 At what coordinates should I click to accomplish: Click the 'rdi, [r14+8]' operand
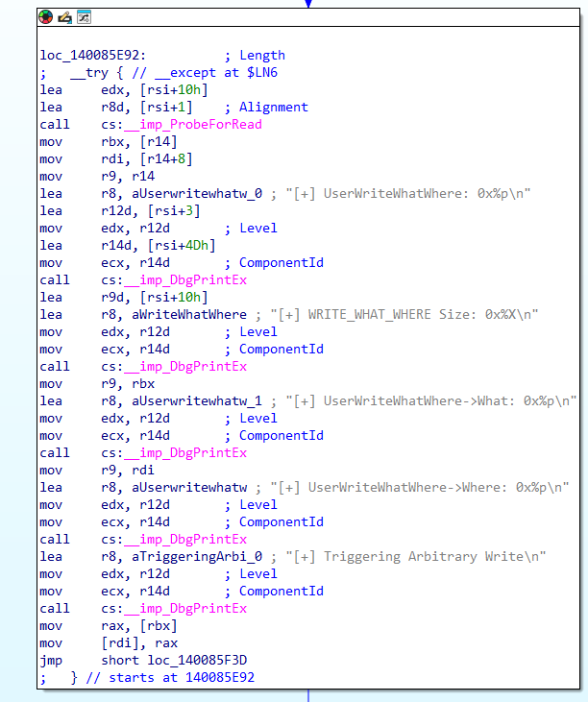click(x=146, y=159)
